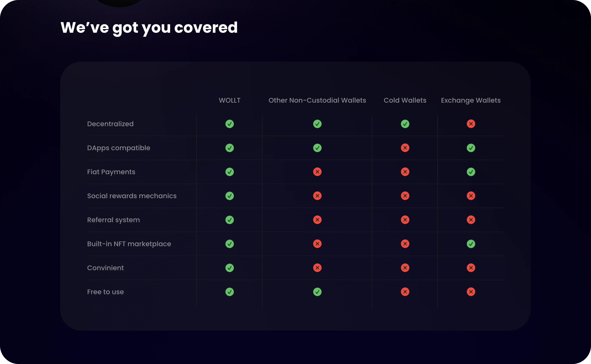Click Other Non-Custodial Wallets Fiat Payments cross
Image resolution: width=591 pixels, height=364 pixels.
point(317,172)
